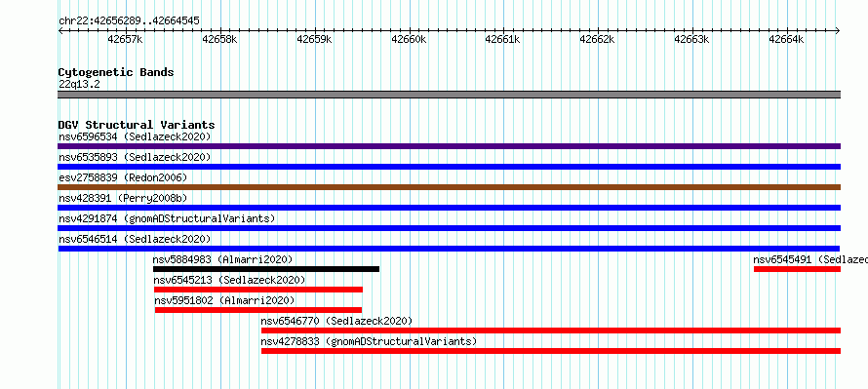Click the gray 22q13.2 cytogenetic band bar
868x389 pixels.
449,95
